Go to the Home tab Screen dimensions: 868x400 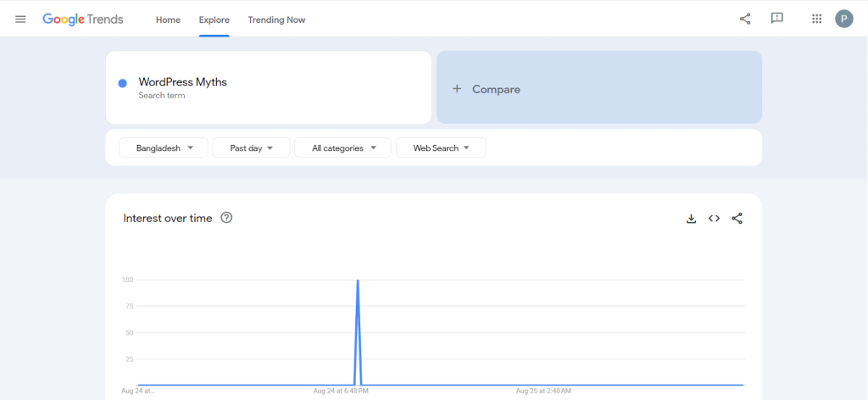click(x=168, y=20)
